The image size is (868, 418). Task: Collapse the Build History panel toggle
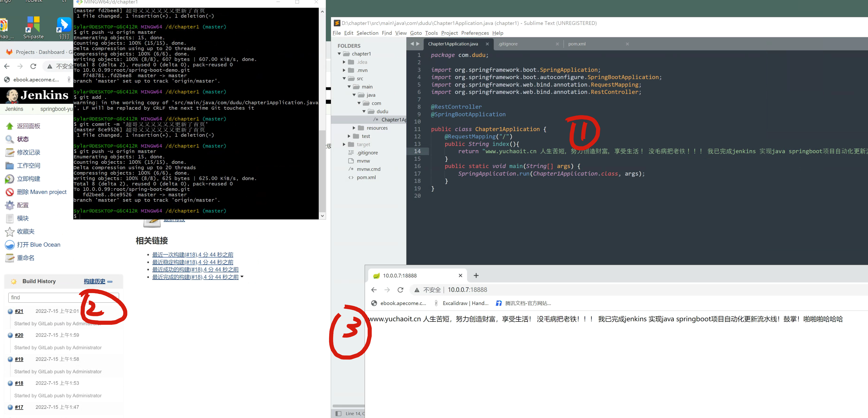coord(110,281)
